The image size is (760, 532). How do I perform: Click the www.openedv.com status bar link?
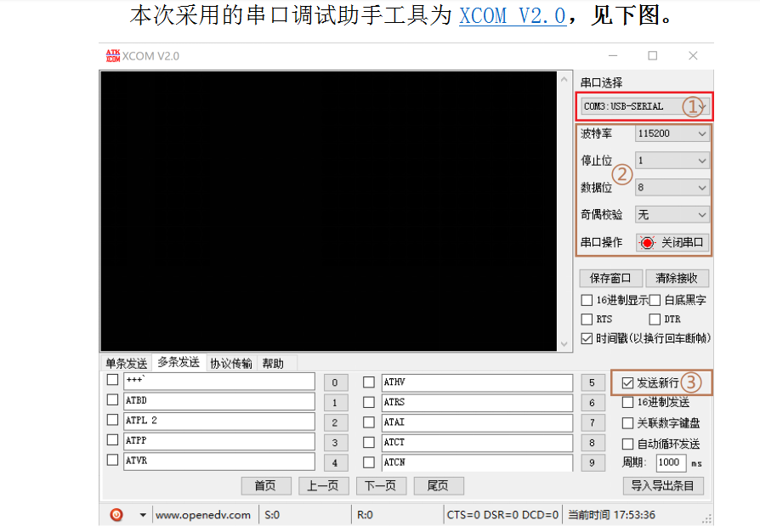click(203, 515)
